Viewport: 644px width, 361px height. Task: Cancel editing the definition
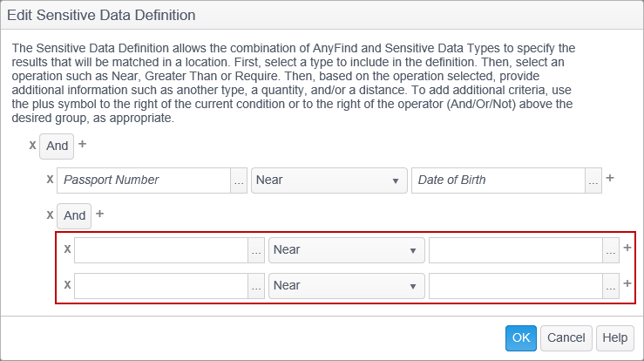tap(566, 338)
